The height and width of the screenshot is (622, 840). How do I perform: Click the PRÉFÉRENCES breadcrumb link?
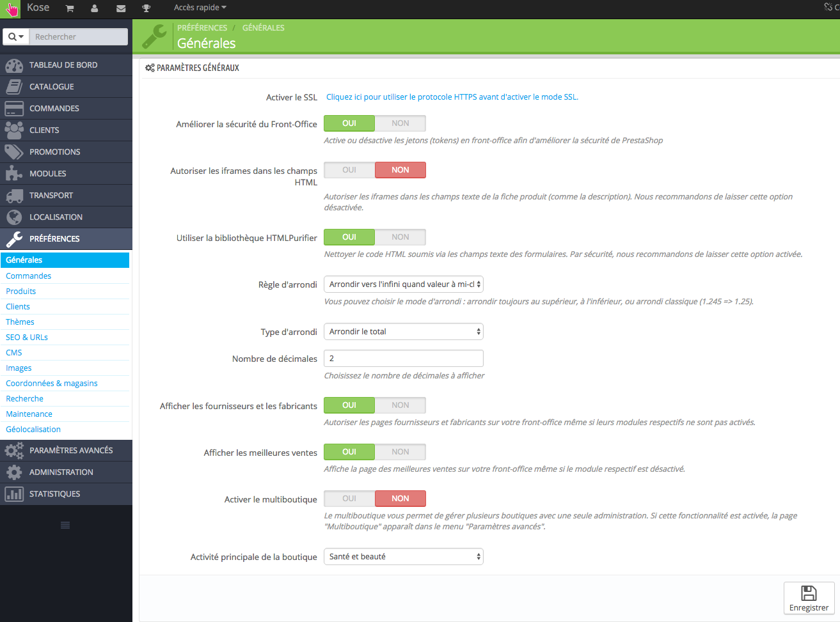[202, 28]
